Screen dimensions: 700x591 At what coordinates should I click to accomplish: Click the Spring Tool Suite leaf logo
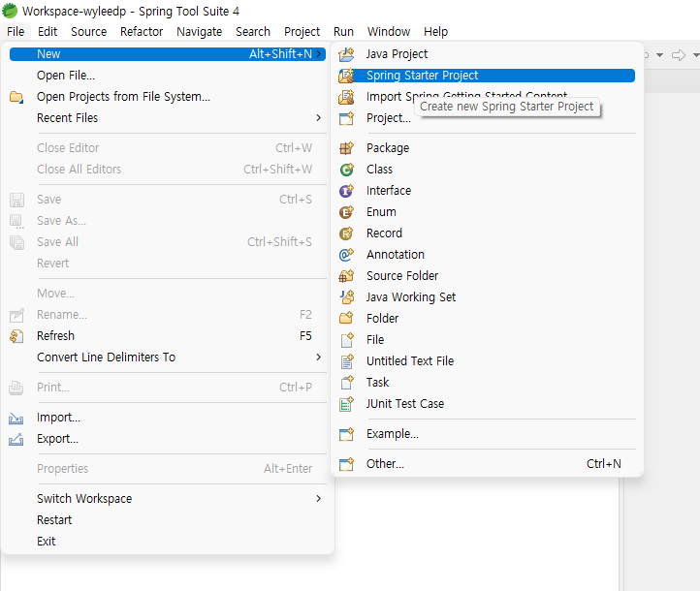(x=10, y=11)
